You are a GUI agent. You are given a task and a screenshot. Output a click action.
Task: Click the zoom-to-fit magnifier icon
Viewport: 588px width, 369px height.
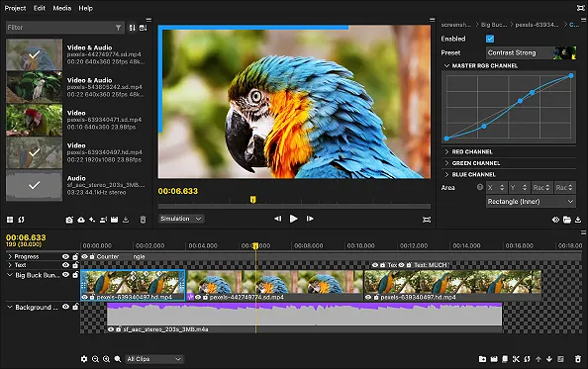(x=118, y=359)
